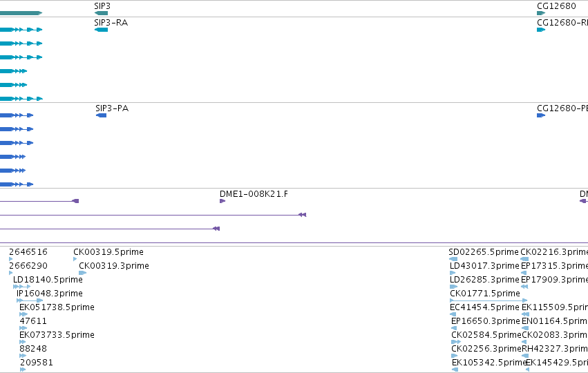Click the 2666290 feature marker
Image resolution: width=588 pixels, height=373 pixels.
pyautogui.click(x=10, y=273)
